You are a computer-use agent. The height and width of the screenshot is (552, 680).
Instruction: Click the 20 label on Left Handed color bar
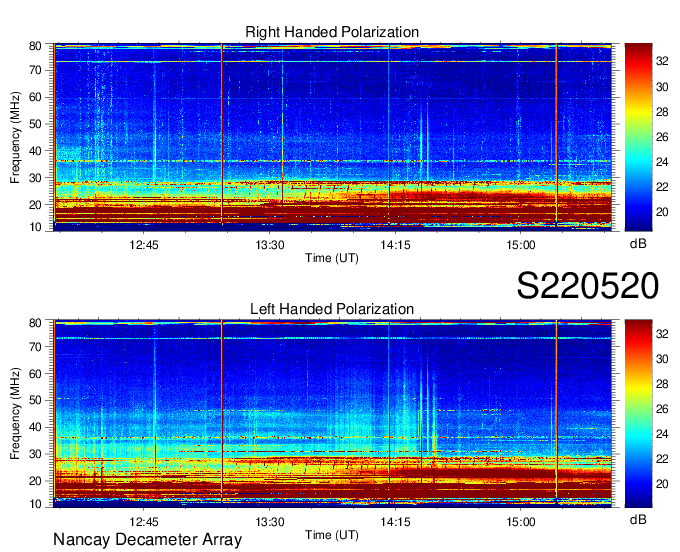(662, 484)
